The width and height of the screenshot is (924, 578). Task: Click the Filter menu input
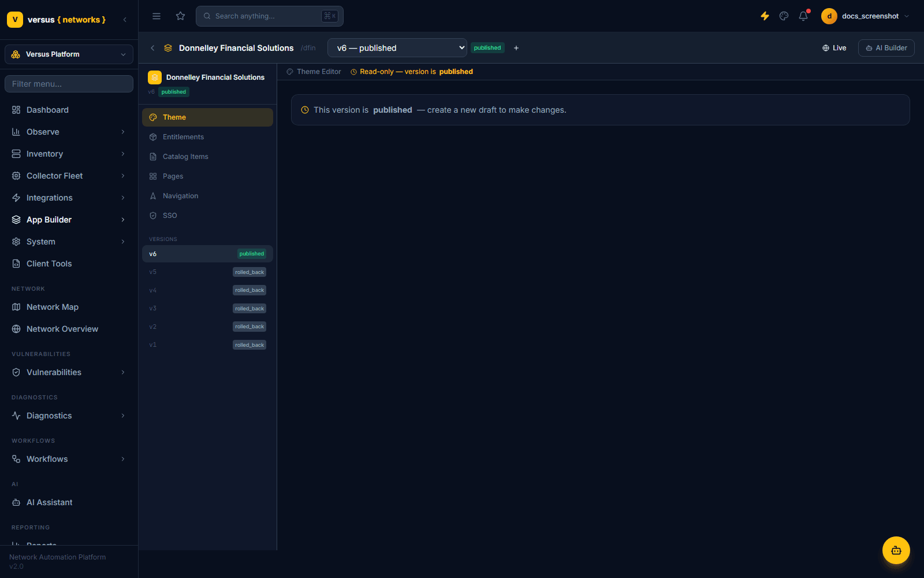69,84
